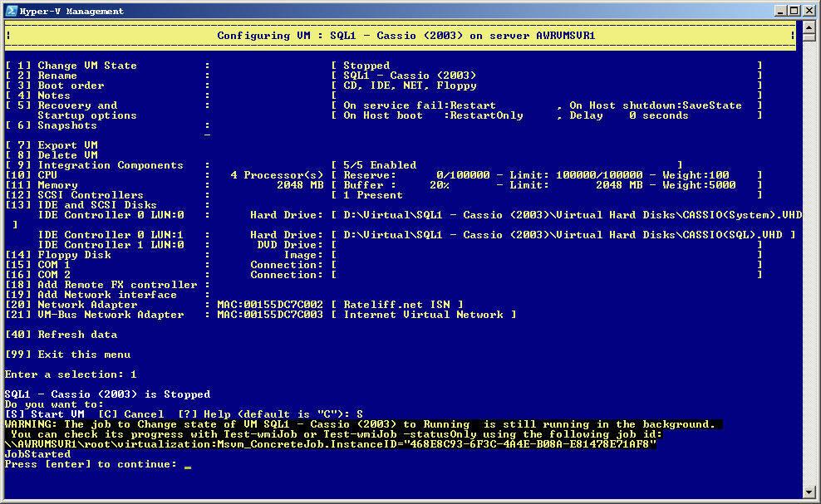Click '[16] COM 2' line
Viewport: 821px width, 504px height.
coord(37,274)
